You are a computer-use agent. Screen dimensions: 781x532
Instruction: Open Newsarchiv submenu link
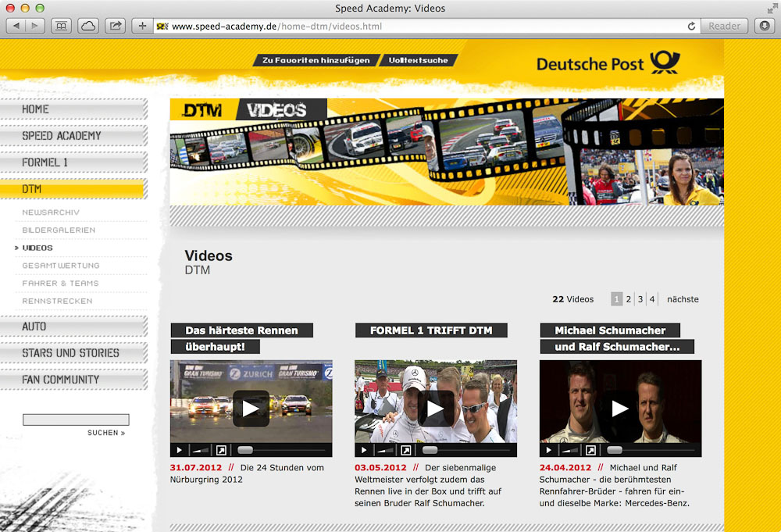[51, 212]
